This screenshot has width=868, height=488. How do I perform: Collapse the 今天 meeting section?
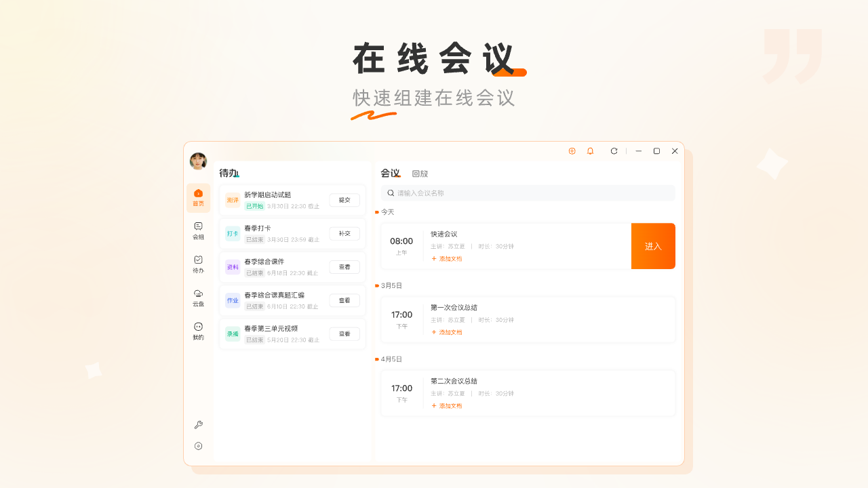point(387,211)
